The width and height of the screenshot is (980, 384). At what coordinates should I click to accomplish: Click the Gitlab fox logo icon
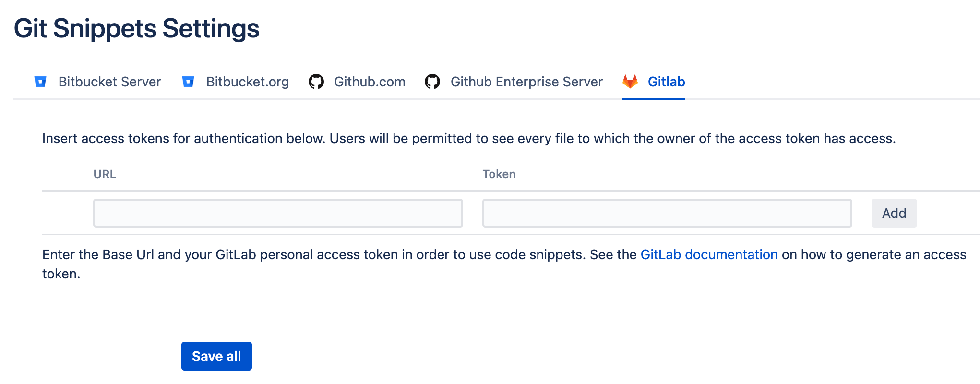[x=630, y=82]
